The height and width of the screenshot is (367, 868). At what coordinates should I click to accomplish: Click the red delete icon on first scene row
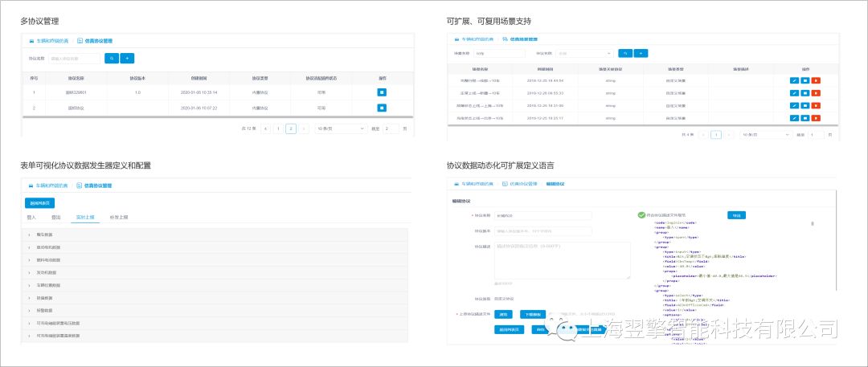point(815,81)
